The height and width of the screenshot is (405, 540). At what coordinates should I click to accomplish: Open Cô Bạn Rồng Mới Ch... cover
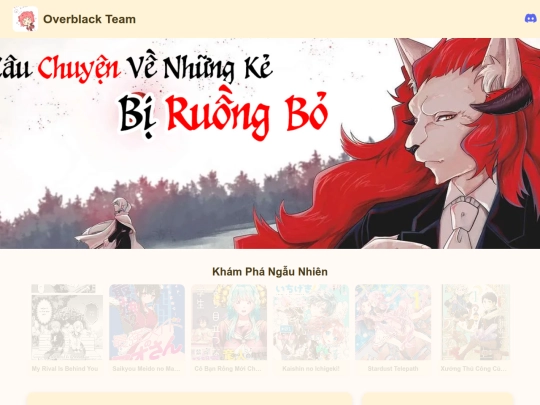pos(229,322)
